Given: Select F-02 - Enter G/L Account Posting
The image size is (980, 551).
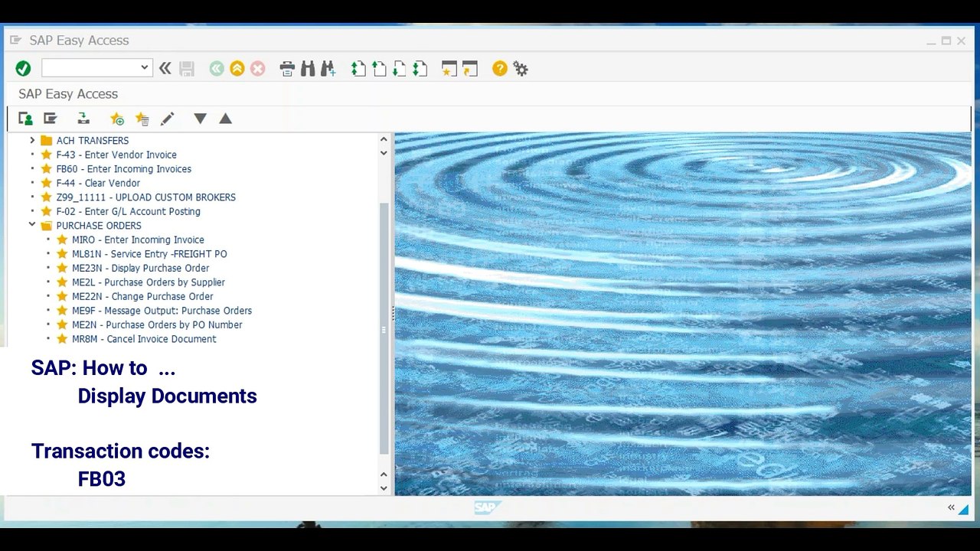Looking at the screenshot, I should (x=129, y=211).
